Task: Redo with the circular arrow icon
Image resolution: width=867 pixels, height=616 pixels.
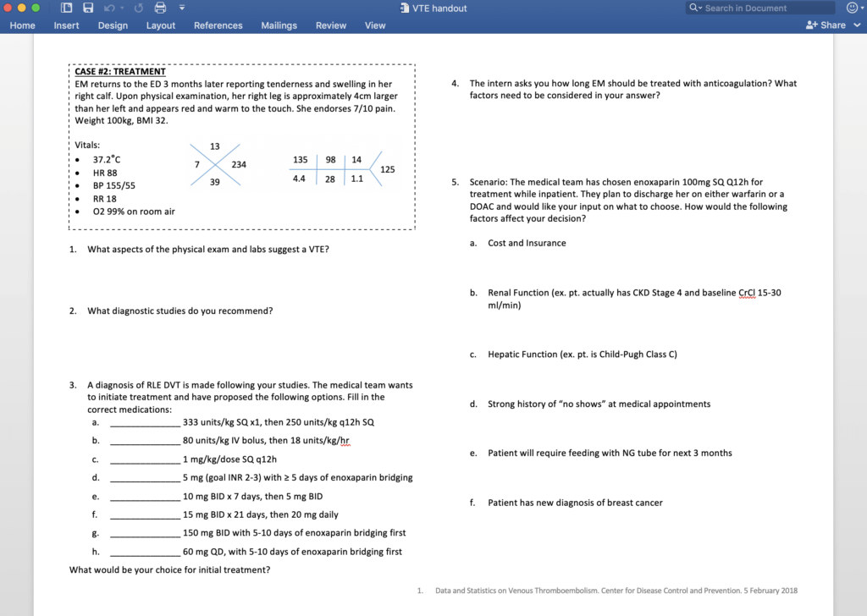Action: (x=139, y=8)
